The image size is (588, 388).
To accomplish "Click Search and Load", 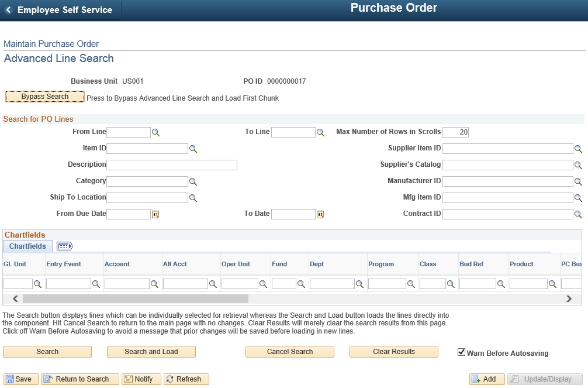I will point(151,351).
